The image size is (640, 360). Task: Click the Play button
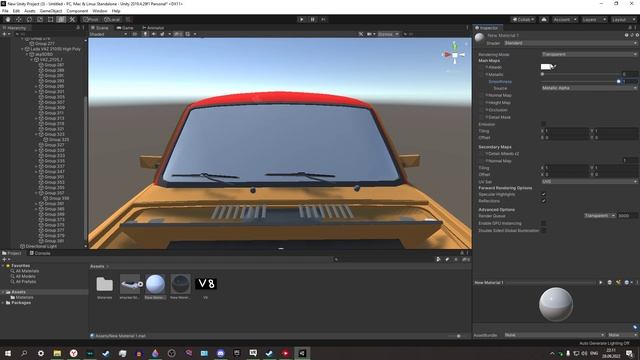point(302,19)
